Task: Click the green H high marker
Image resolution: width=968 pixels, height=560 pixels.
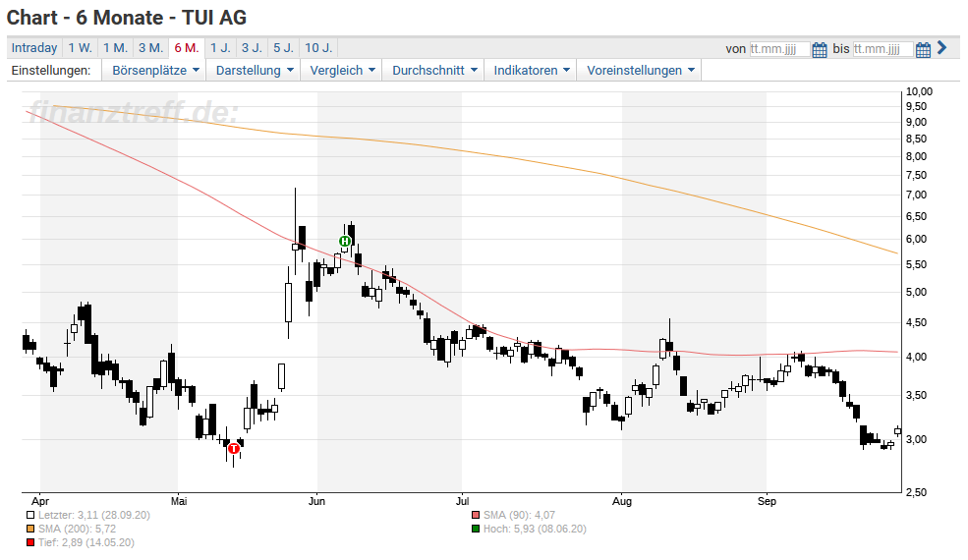Action: [x=345, y=242]
